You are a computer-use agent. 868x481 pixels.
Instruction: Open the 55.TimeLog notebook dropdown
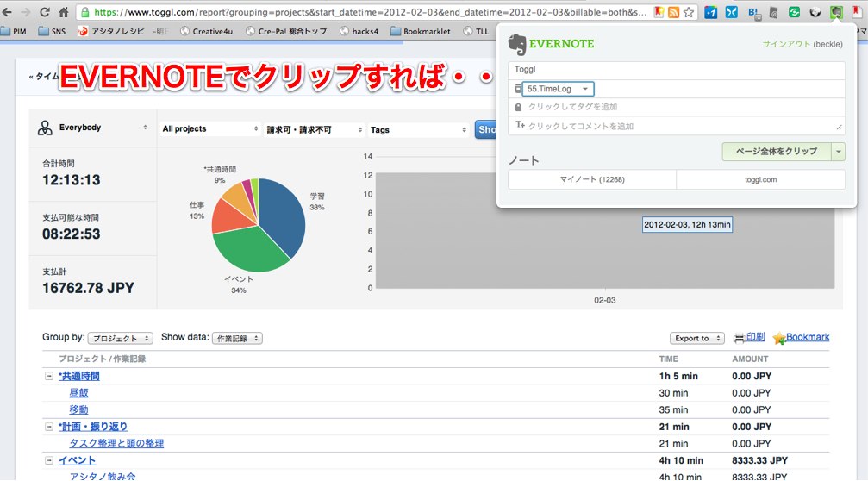[558, 89]
